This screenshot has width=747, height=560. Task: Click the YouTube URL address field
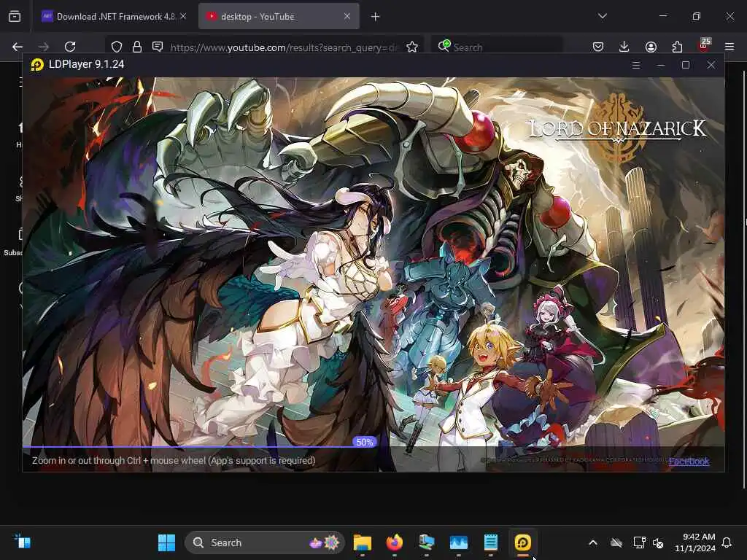[284, 47]
